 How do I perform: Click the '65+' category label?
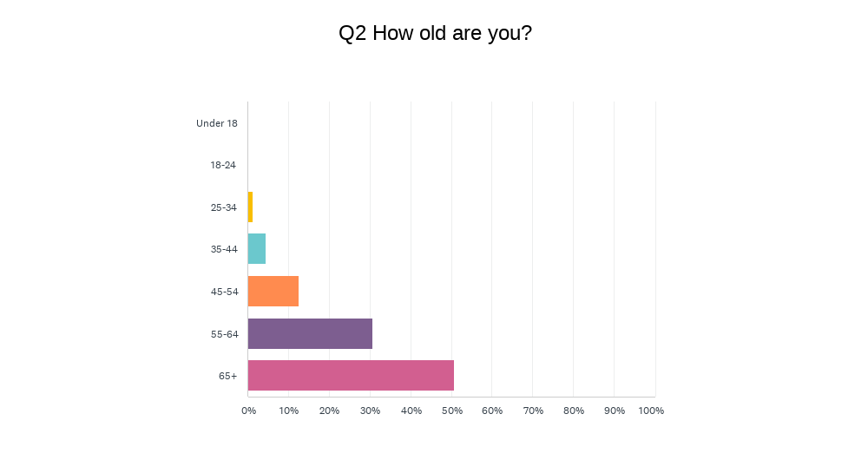pyautogui.click(x=228, y=376)
